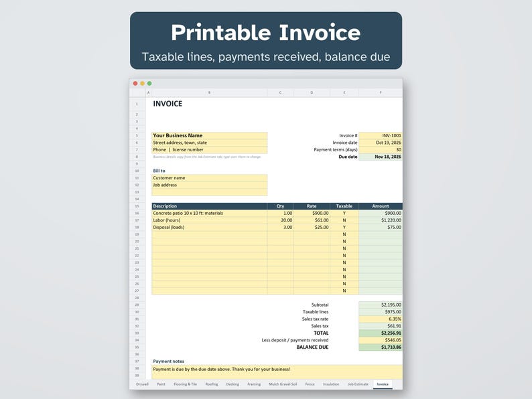Click the green maximize window dot
Viewport: 532px width, 399px height.
pos(149,84)
